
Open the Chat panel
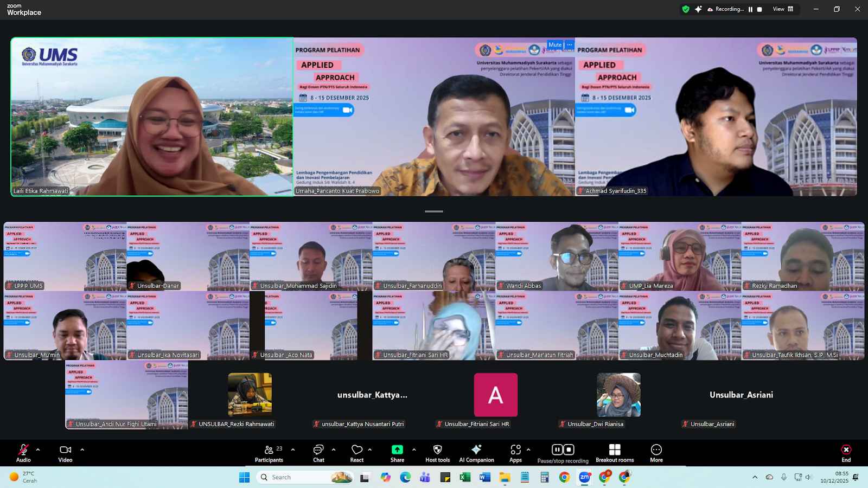(318, 453)
